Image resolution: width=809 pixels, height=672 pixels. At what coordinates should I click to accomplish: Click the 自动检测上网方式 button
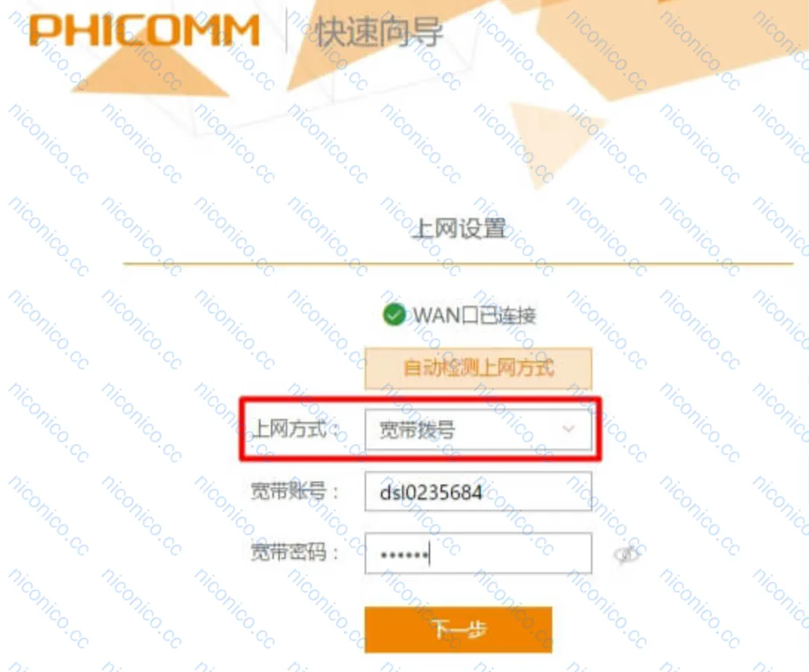click(x=478, y=368)
